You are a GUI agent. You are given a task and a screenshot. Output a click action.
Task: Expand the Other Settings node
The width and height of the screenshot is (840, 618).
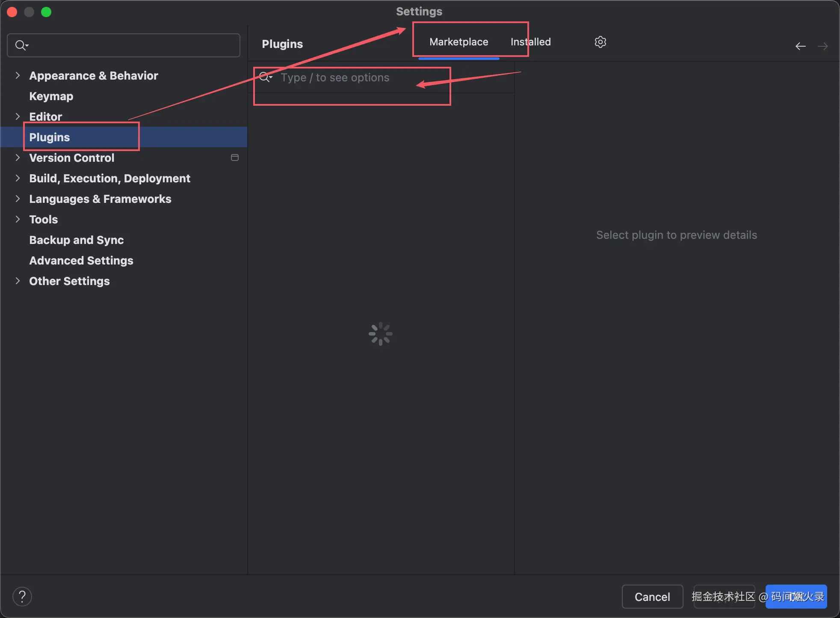pos(18,281)
